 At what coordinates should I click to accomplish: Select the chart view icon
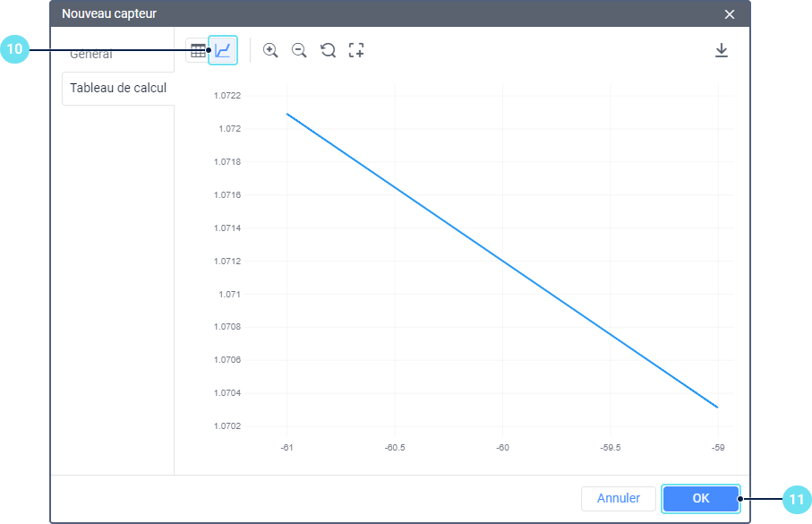223,50
